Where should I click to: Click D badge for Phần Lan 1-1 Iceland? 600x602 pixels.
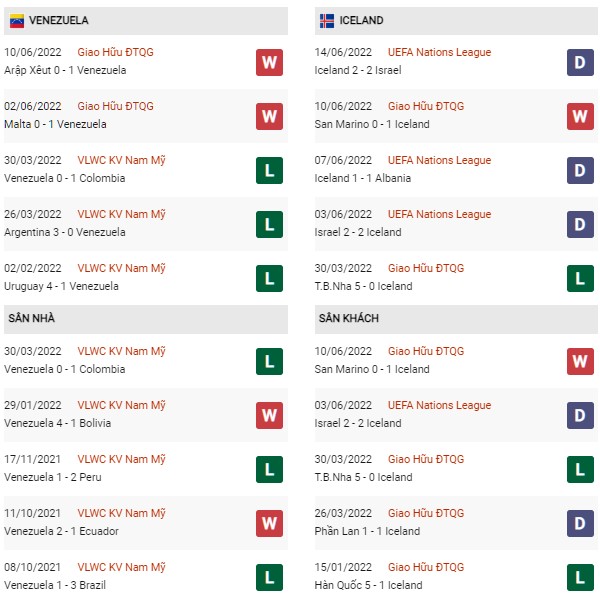point(580,523)
